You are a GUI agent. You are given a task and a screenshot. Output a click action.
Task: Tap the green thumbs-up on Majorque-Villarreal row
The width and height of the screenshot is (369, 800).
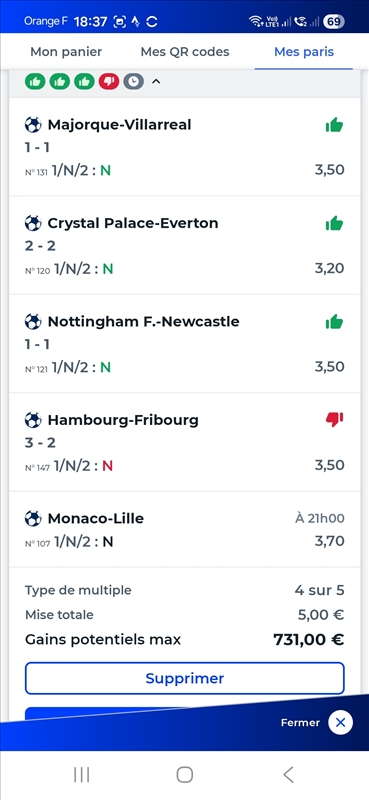[334, 124]
